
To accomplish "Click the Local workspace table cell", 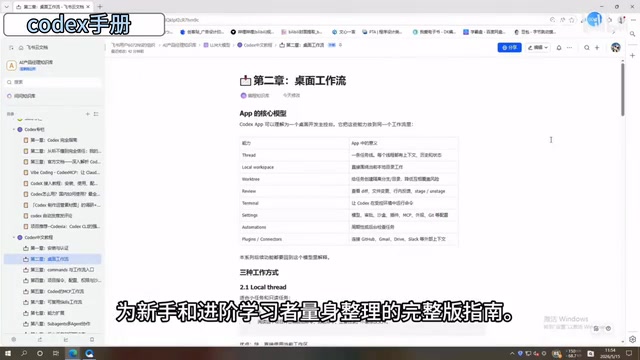I will coord(294,167).
